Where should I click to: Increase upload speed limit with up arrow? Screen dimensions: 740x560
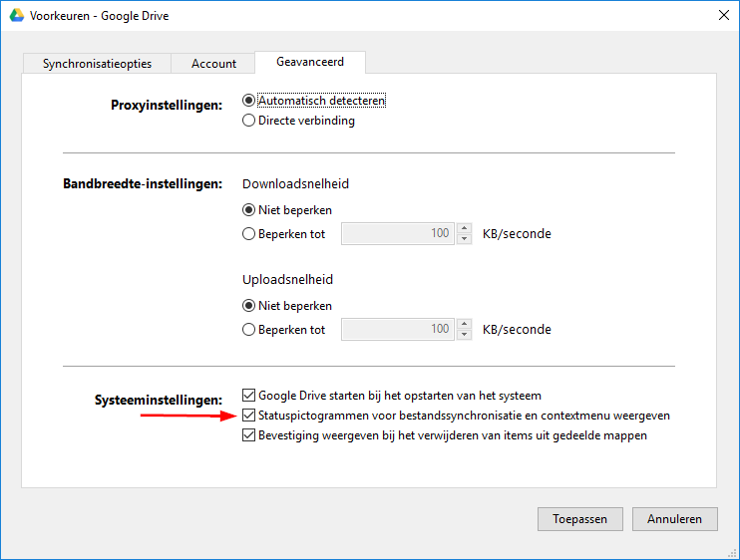[x=465, y=324]
